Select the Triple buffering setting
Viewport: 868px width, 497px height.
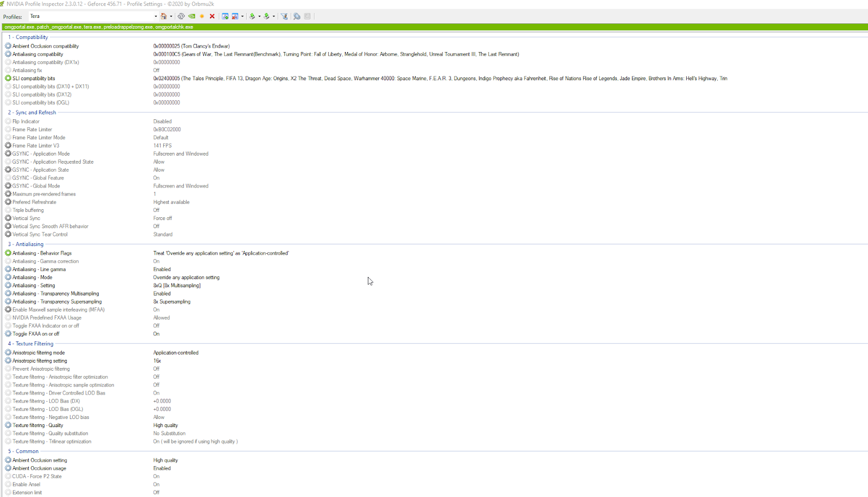pos(28,210)
